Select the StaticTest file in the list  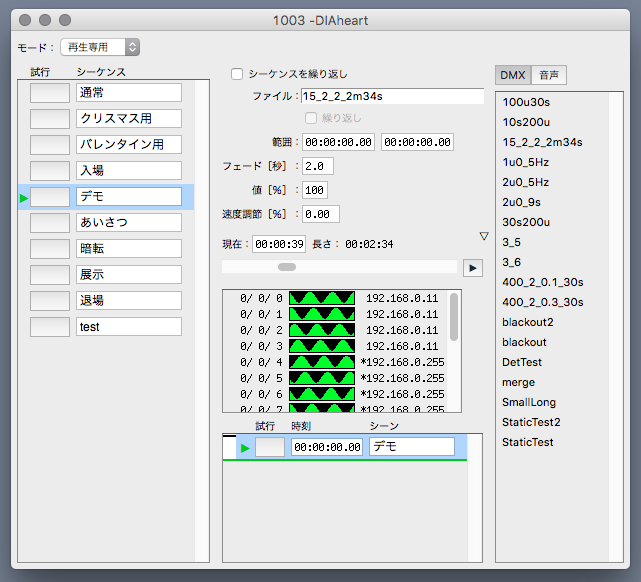click(x=528, y=442)
